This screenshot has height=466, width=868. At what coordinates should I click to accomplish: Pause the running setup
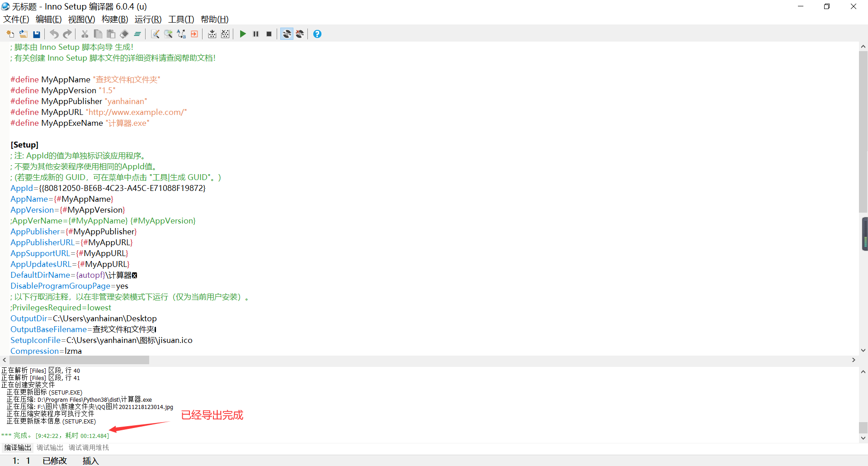click(x=256, y=34)
